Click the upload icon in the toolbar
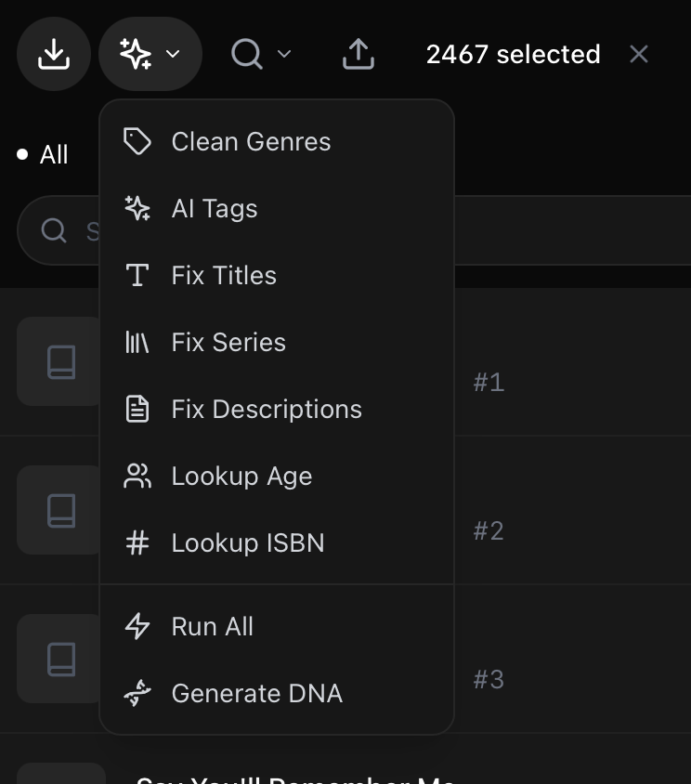 (358, 54)
